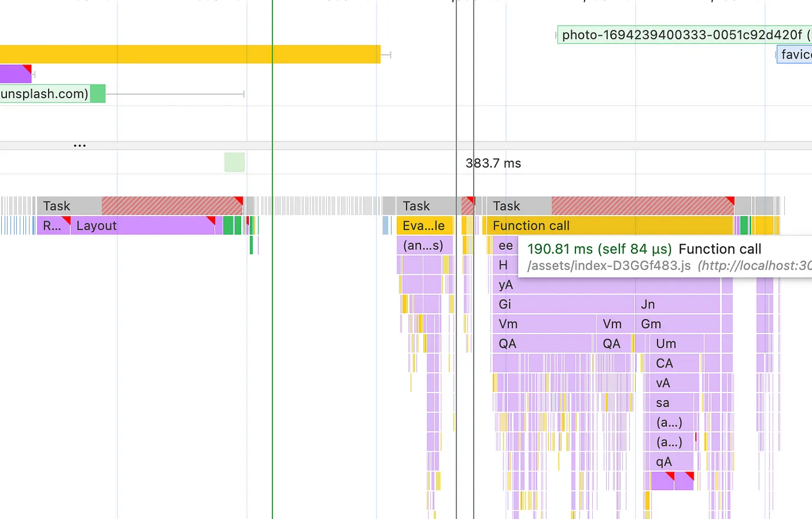812x519 pixels.
Task: Expand the track via three-dots handle
Action: (x=80, y=145)
